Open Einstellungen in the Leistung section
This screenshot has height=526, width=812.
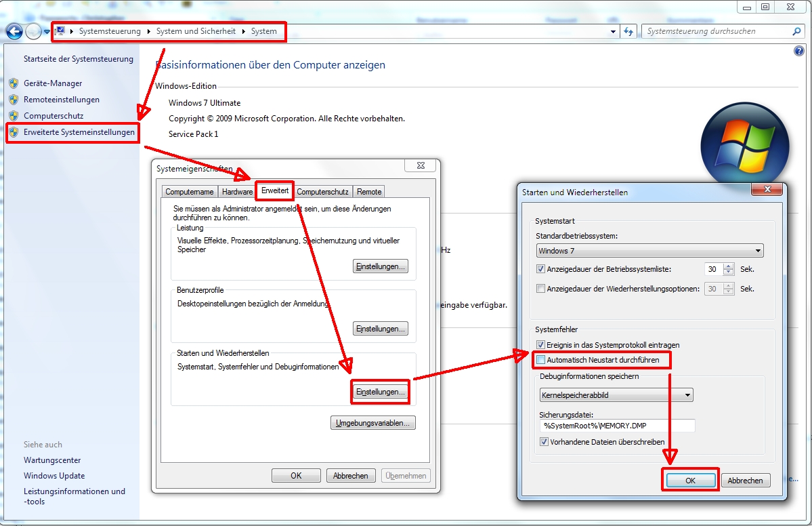click(x=381, y=266)
